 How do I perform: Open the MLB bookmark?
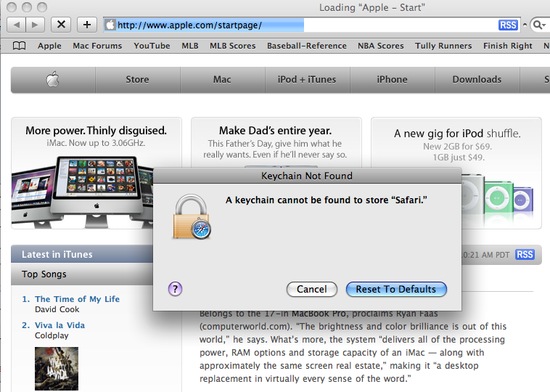190,46
